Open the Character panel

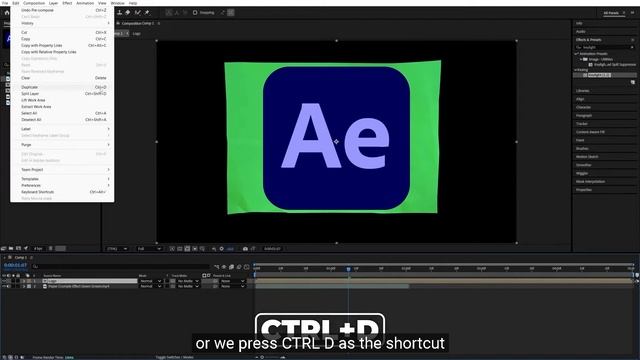click(x=583, y=107)
